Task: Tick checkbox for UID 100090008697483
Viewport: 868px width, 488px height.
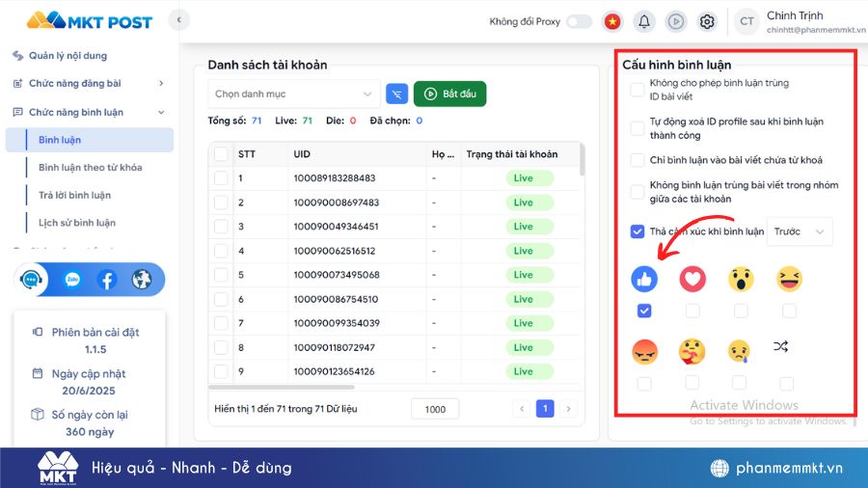Action: click(x=221, y=203)
